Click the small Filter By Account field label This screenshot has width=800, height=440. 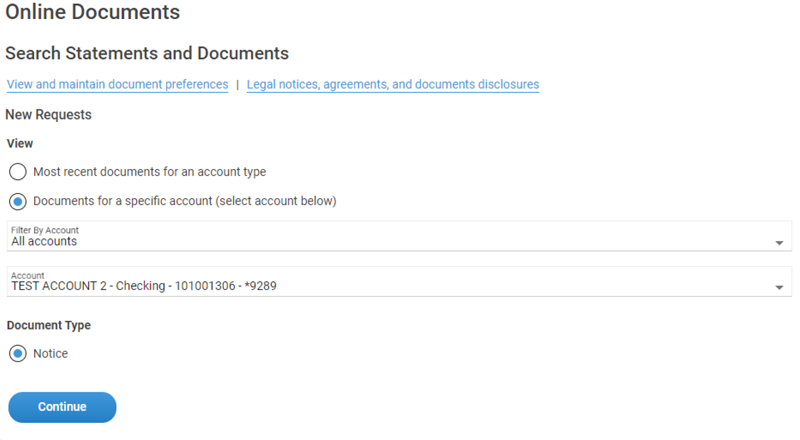[x=44, y=230]
